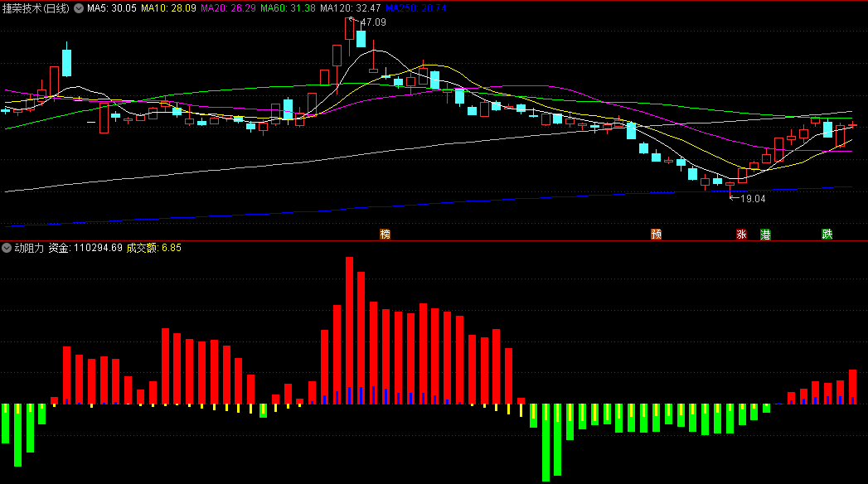The width and height of the screenshot is (868, 484).
Task: Click the green 跌 marker icon
Action: click(x=827, y=234)
